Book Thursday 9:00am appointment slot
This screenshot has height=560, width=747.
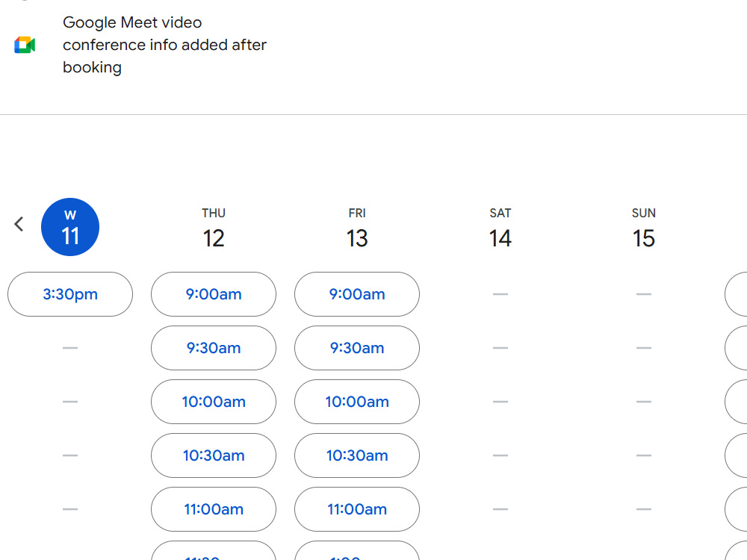click(x=214, y=294)
